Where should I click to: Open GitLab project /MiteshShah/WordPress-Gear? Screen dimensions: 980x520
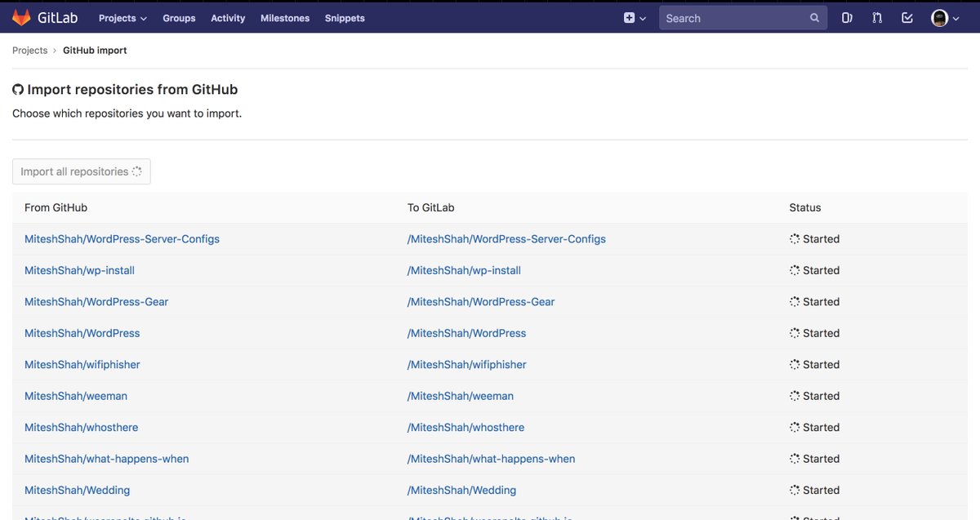(481, 302)
